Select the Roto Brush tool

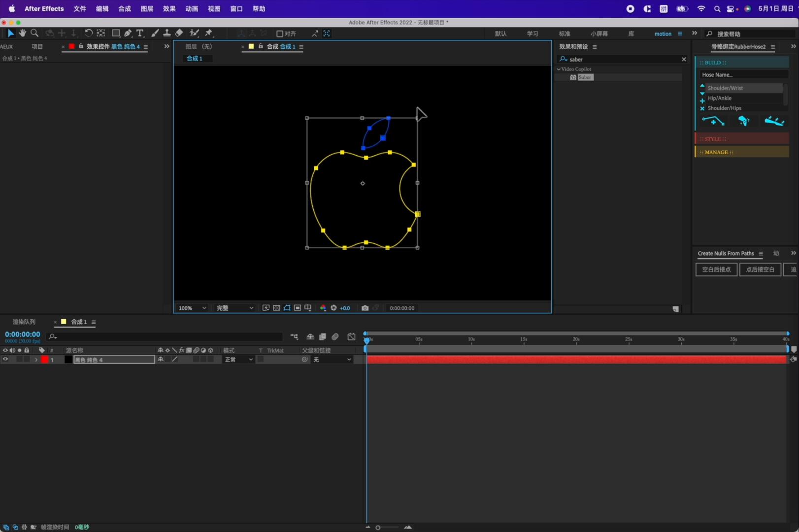click(195, 33)
